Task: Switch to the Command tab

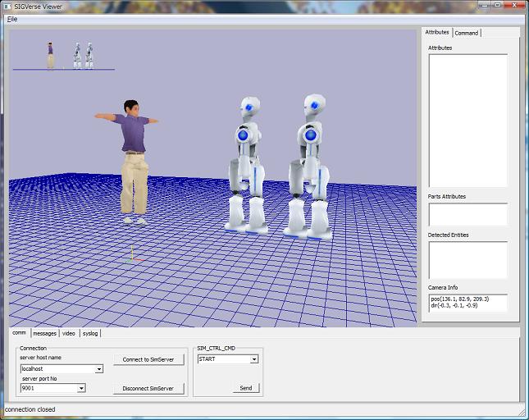Action: point(467,33)
